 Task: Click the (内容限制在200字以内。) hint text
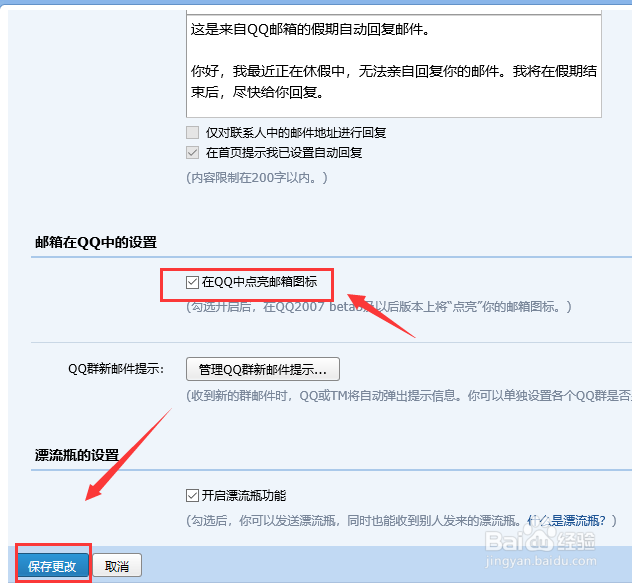pyautogui.click(x=257, y=177)
